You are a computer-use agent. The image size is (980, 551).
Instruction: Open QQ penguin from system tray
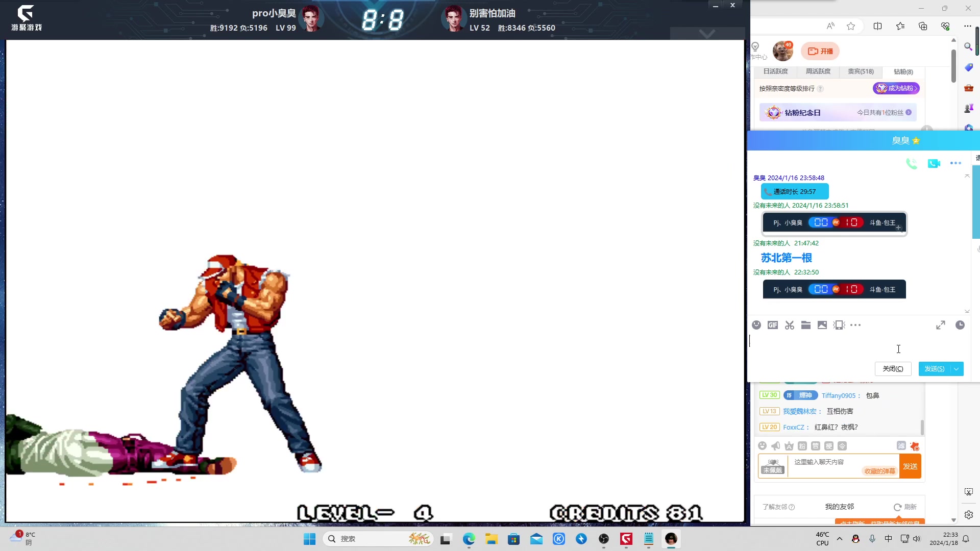856,539
